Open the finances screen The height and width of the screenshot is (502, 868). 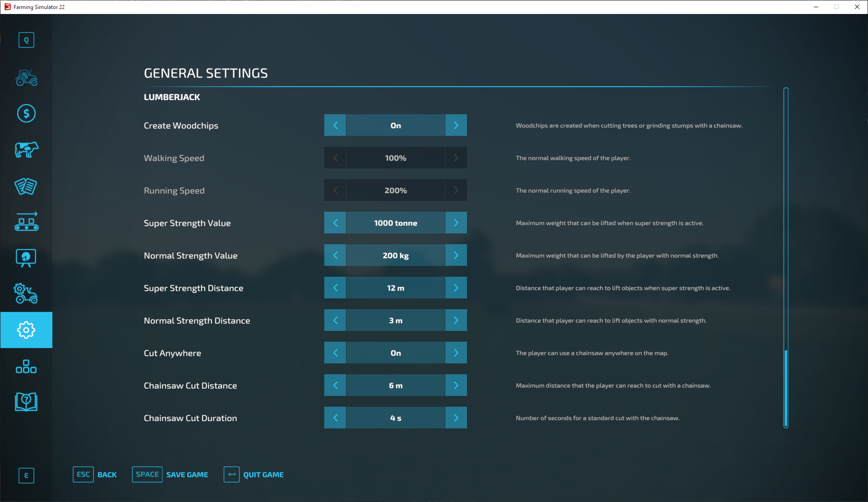(x=26, y=114)
